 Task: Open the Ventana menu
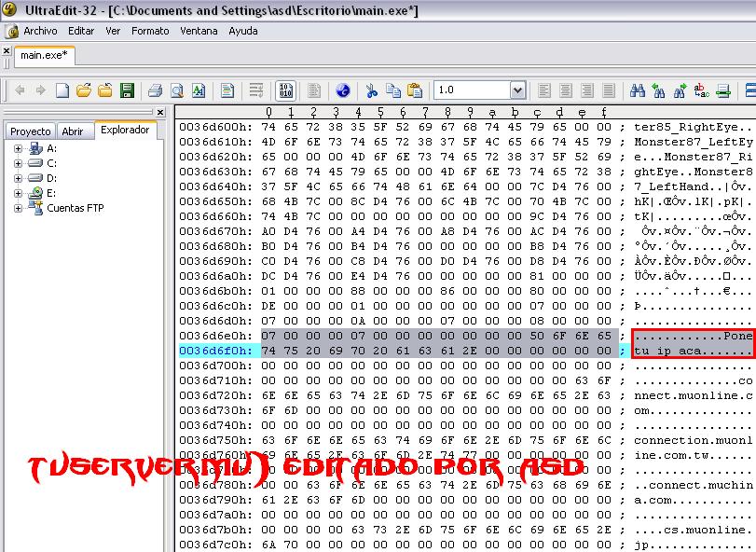(x=199, y=31)
